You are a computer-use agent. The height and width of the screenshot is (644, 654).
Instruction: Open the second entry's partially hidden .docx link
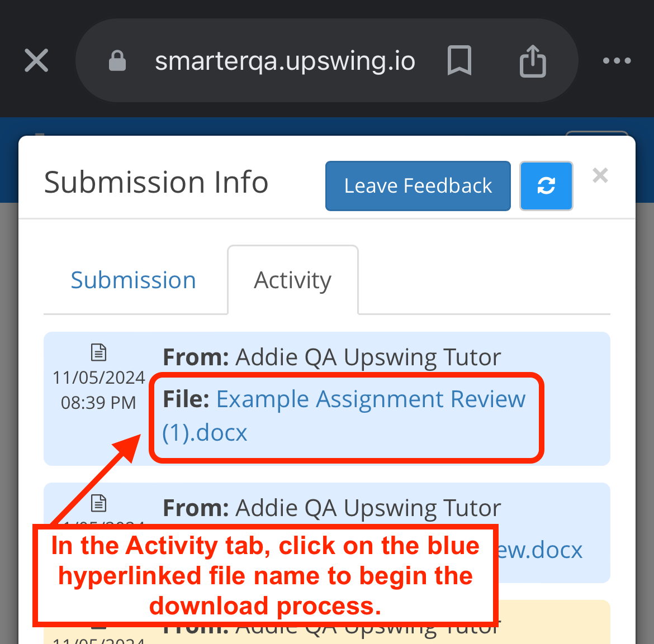point(540,550)
